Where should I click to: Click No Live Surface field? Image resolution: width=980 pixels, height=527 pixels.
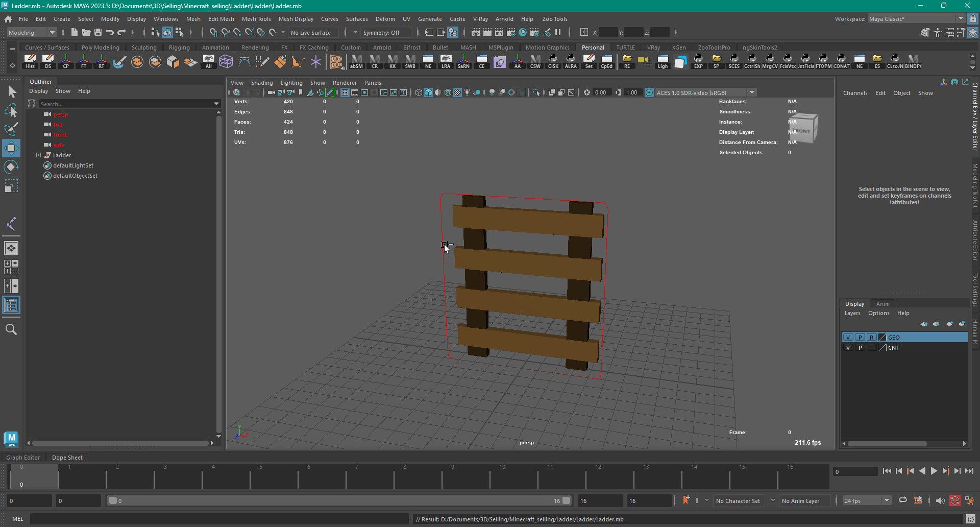pyautogui.click(x=313, y=32)
